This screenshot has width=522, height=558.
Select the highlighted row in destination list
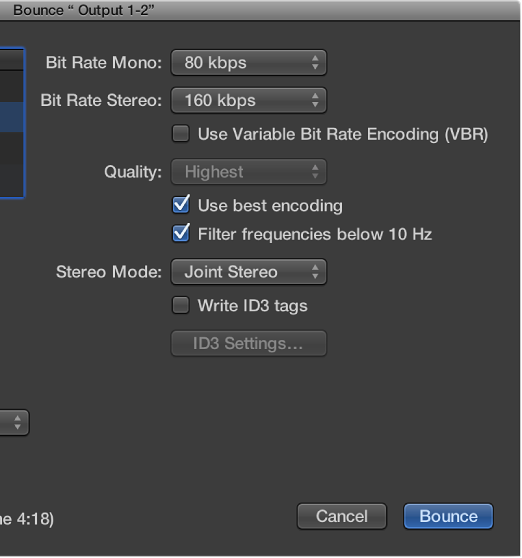pyautogui.click(x=12, y=117)
